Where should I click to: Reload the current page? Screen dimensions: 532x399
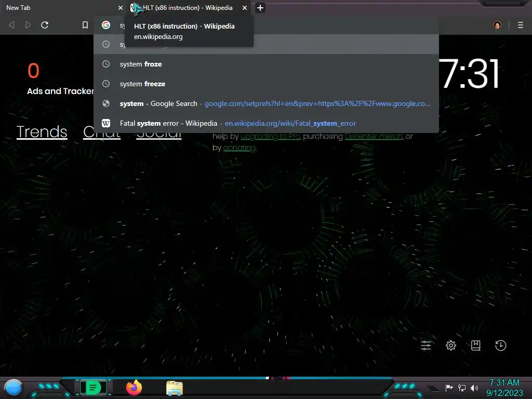coord(45,25)
